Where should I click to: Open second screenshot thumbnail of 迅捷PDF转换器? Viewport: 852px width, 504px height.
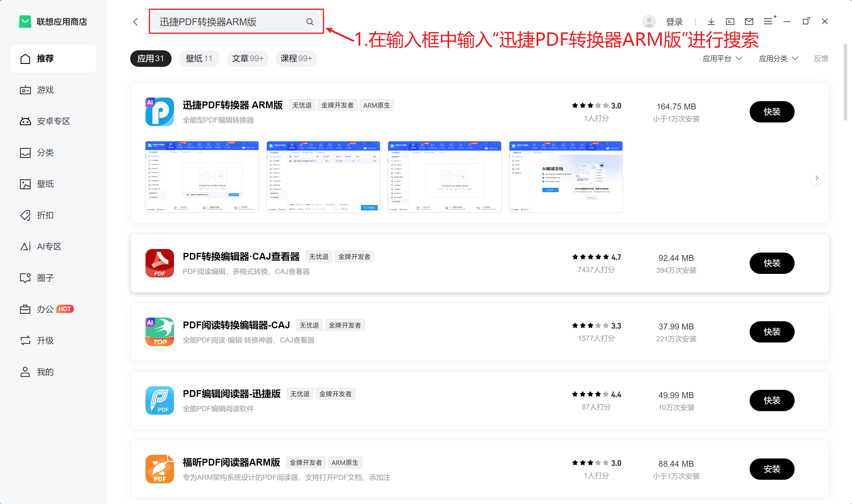[323, 177]
